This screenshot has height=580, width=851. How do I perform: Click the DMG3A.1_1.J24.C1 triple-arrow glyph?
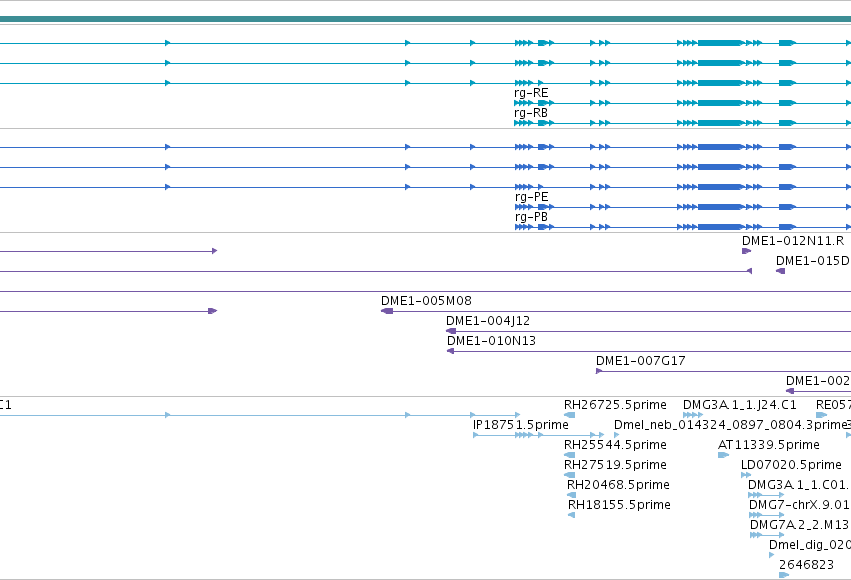click(x=693, y=415)
